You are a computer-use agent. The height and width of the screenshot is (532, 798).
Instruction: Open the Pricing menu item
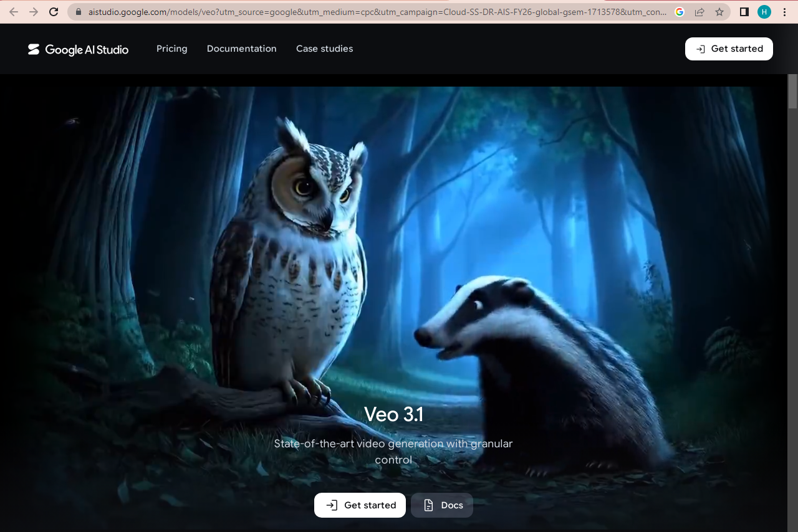click(172, 49)
